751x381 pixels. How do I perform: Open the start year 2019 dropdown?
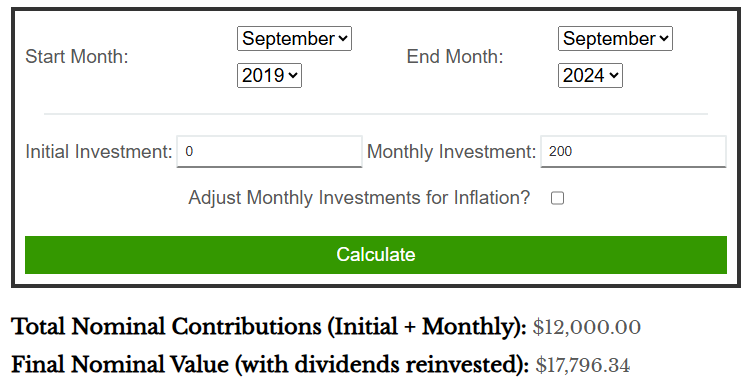[x=269, y=75]
